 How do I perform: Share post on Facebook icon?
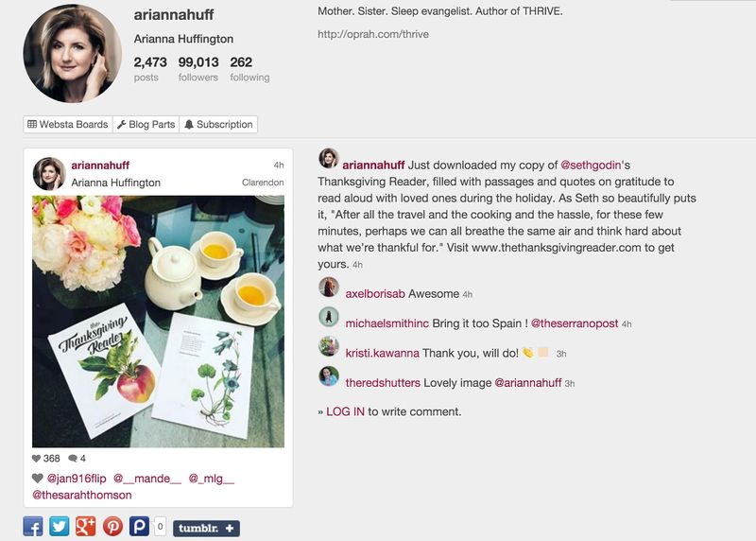(33, 527)
